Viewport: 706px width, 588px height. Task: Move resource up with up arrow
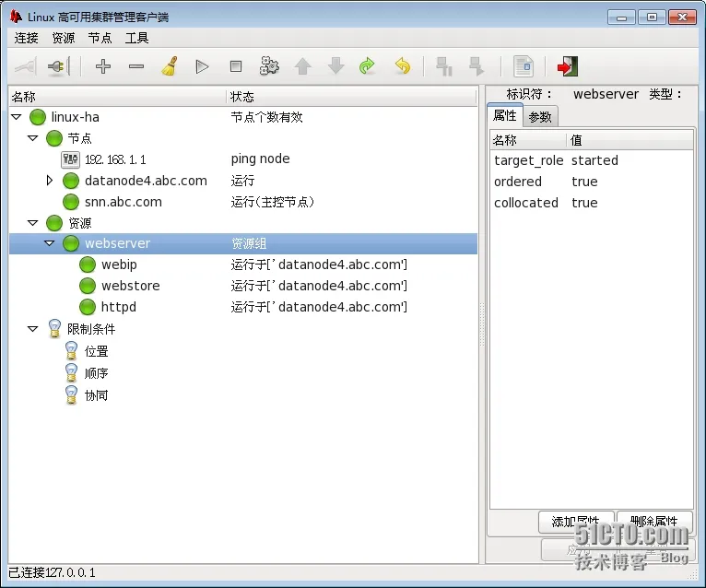pos(302,66)
